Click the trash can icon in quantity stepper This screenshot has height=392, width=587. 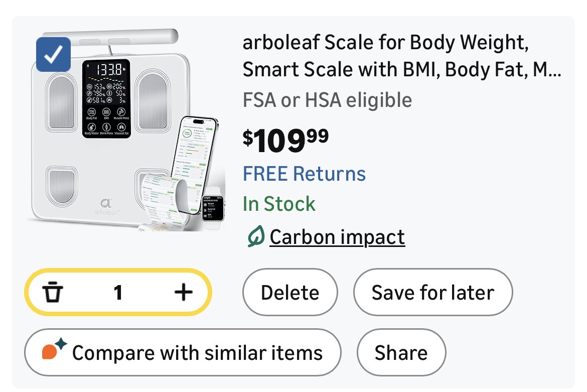point(53,292)
